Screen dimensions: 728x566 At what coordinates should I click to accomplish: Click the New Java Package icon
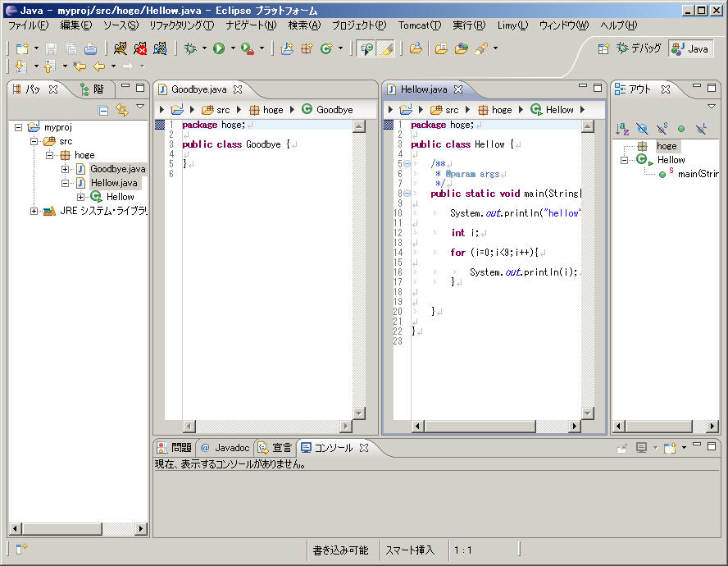307,49
